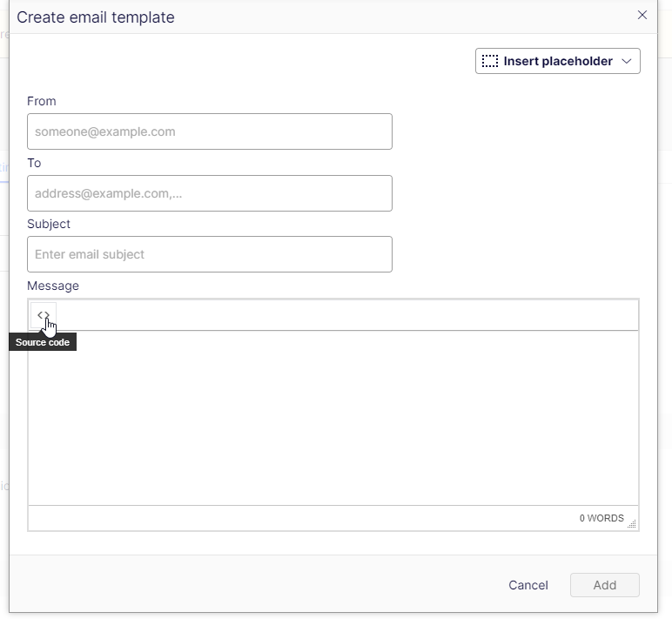
Task: Click the To field label
Action: coord(34,163)
